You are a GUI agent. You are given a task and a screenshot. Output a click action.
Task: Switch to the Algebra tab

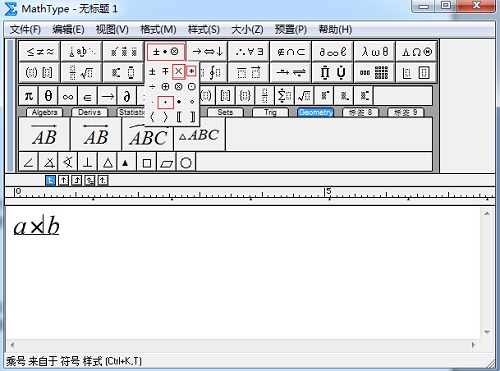click(x=44, y=112)
